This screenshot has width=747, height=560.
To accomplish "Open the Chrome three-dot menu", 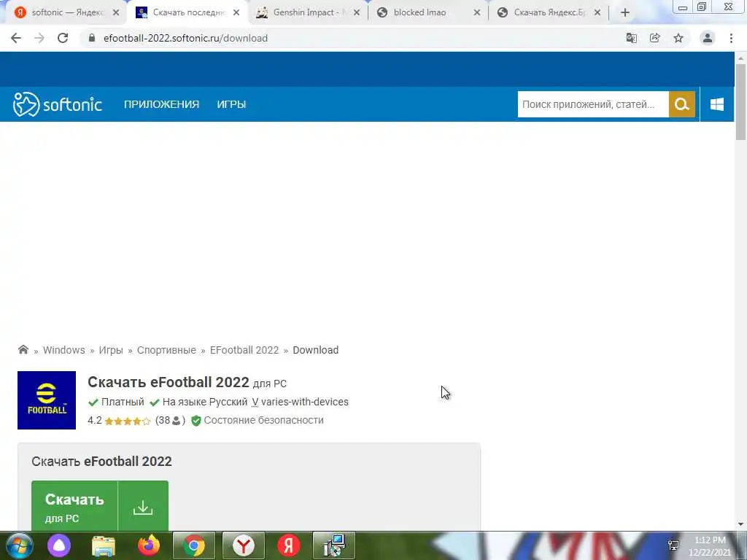I will [x=731, y=38].
